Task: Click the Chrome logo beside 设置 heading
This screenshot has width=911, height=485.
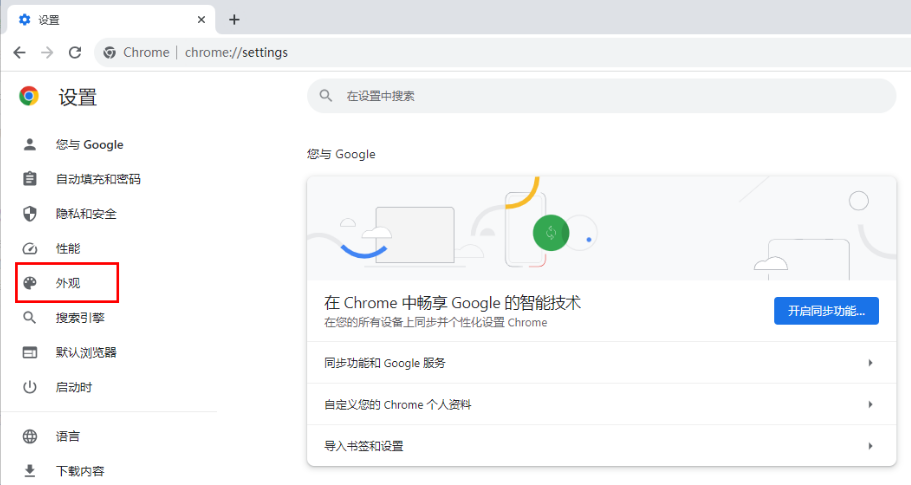Action: click(28, 96)
